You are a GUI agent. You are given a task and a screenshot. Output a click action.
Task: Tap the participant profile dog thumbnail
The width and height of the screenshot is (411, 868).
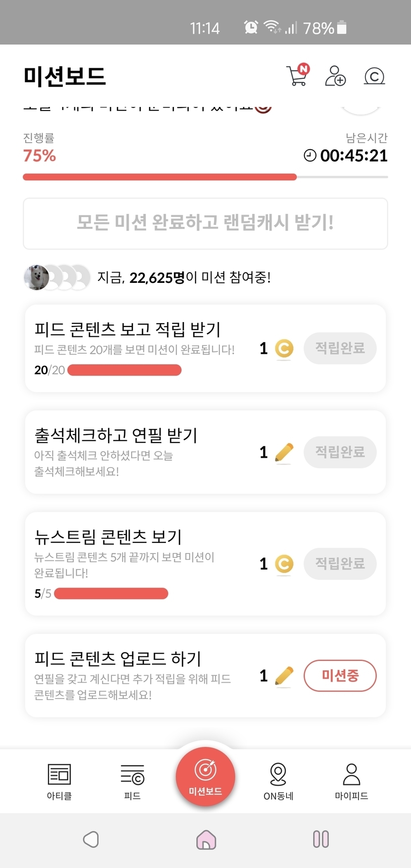[37, 277]
